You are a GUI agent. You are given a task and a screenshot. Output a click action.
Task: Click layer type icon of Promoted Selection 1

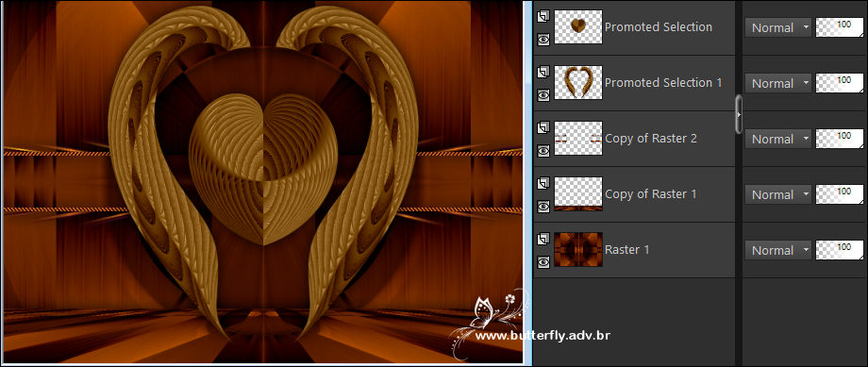(x=543, y=73)
